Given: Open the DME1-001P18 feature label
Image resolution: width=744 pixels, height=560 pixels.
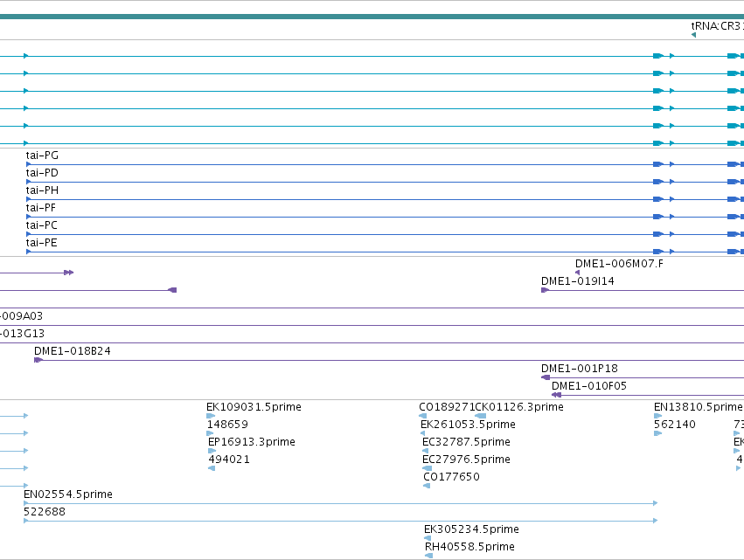Looking at the screenshot, I should (x=580, y=369).
